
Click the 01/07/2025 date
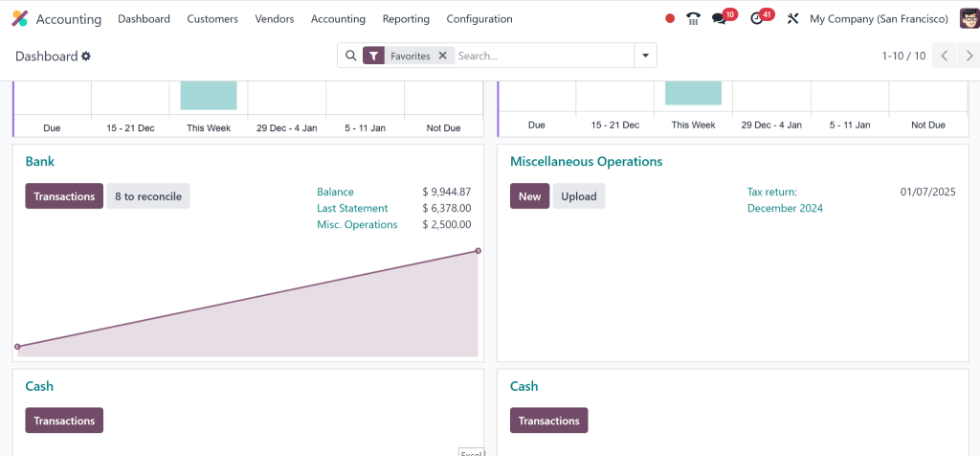pyautogui.click(x=928, y=192)
